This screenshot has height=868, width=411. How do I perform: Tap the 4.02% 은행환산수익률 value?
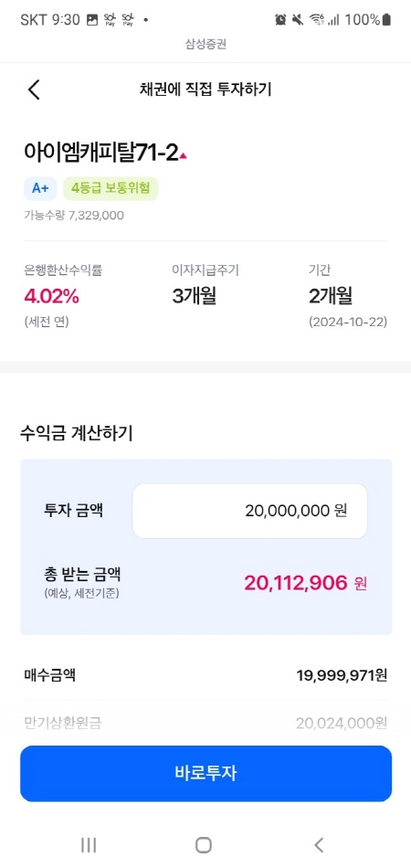click(52, 297)
